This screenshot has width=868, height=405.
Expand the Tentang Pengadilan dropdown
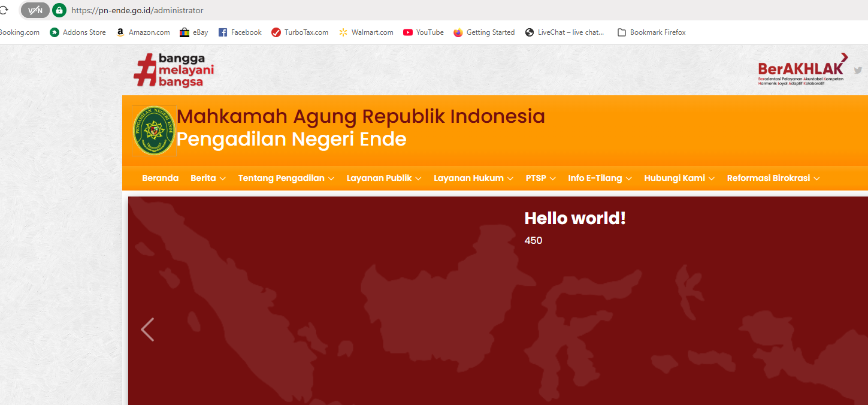click(286, 178)
